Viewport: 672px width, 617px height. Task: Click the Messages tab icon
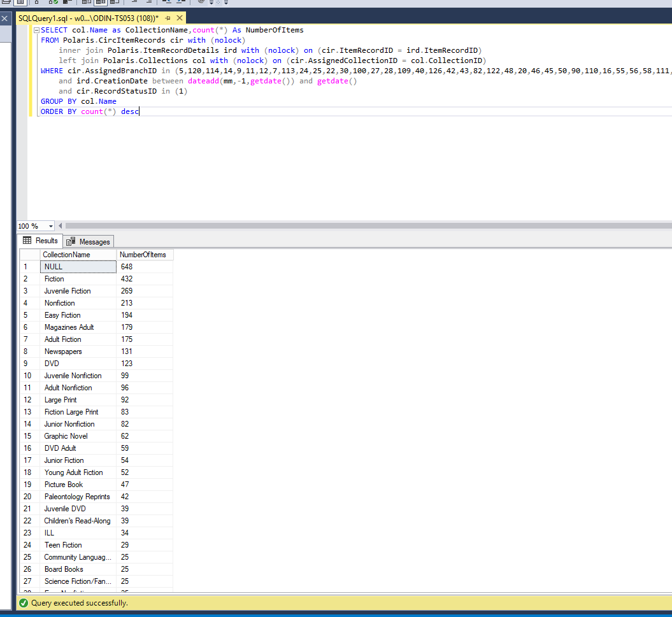point(71,241)
